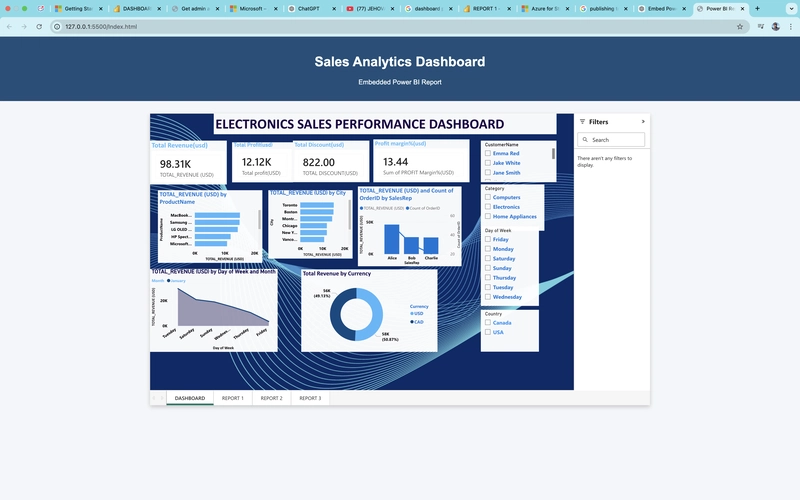Screen dimensions: 800x500
Task: Click the Toronto bar in City chart
Action: point(317,205)
